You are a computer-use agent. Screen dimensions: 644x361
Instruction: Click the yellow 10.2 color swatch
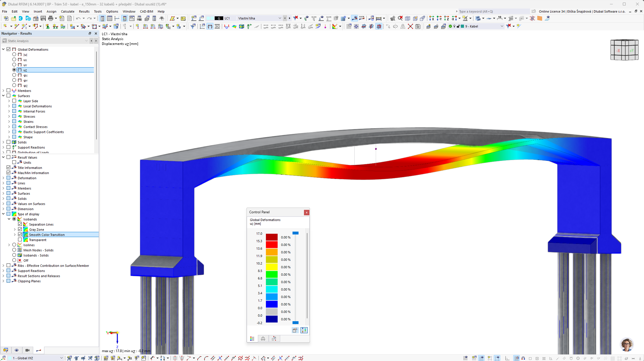click(x=272, y=267)
